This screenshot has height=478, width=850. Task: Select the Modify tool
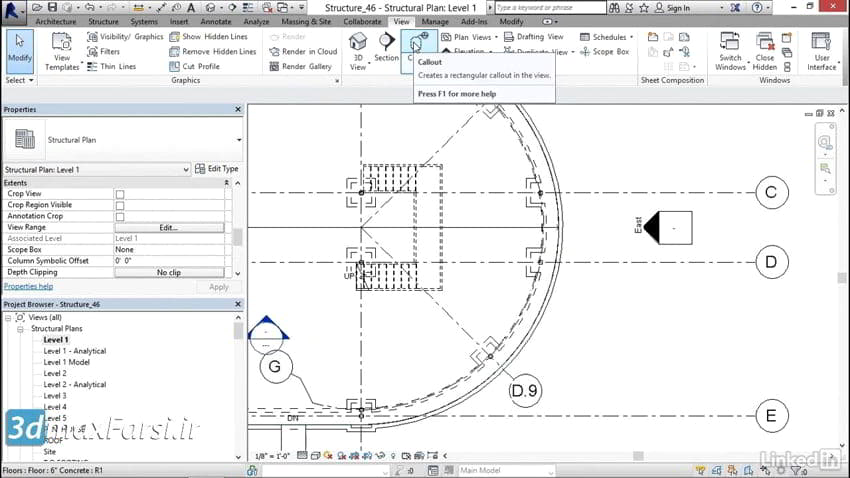pos(19,50)
